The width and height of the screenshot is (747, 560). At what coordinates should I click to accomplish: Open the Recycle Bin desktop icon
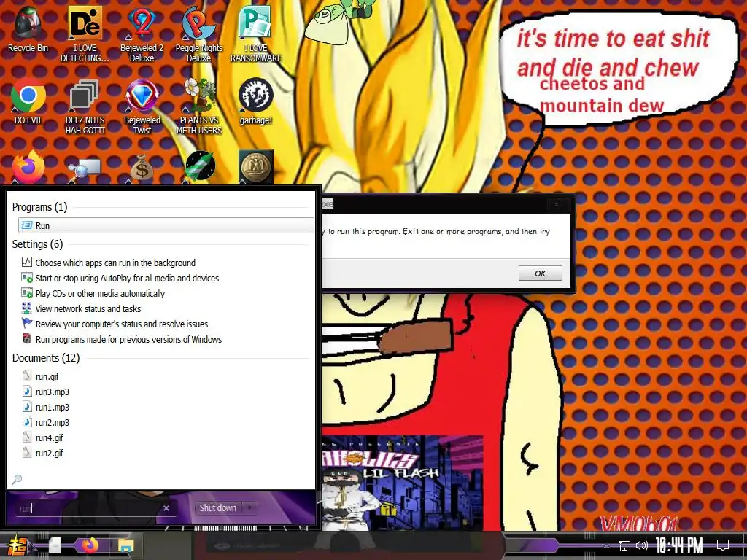[28, 29]
